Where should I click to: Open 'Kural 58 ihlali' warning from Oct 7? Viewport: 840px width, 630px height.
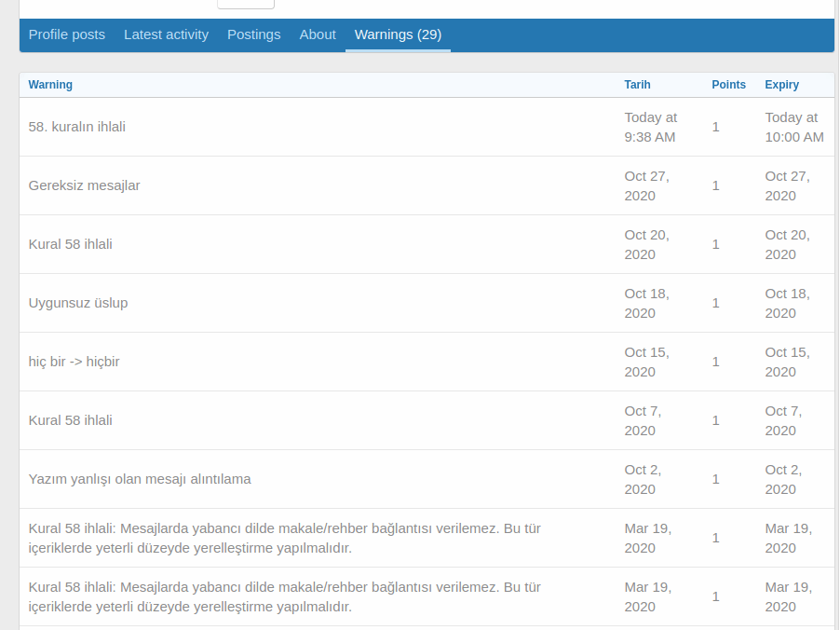70,420
